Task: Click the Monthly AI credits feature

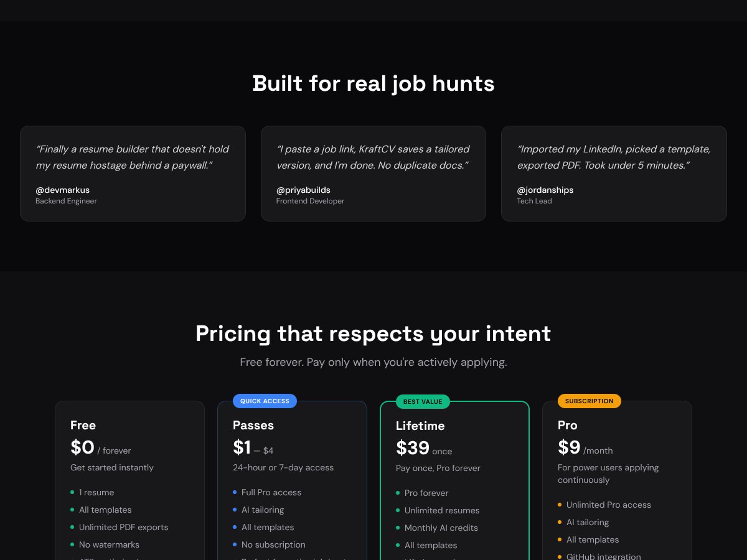Action: tap(441, 528)
